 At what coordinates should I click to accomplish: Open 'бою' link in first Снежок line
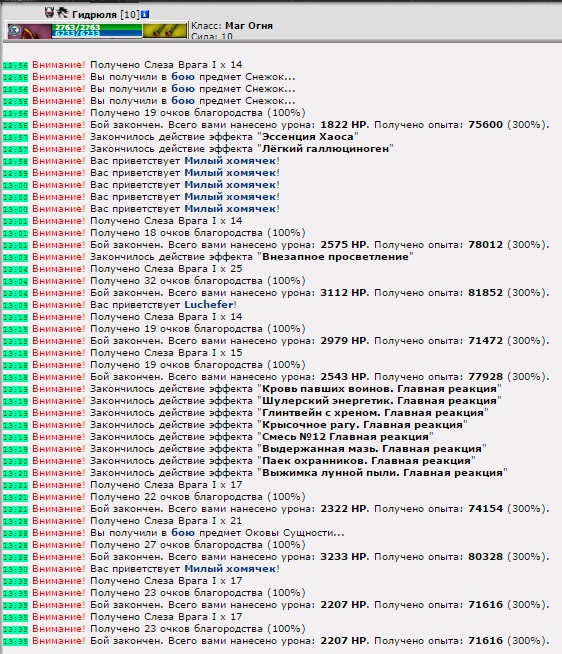[x=183, y=77]
